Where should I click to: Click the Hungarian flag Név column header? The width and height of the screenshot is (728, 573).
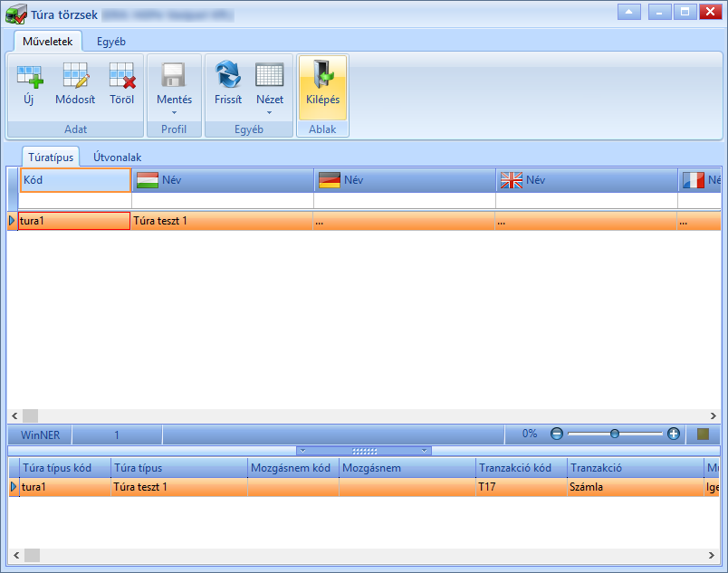coord(223,180)
